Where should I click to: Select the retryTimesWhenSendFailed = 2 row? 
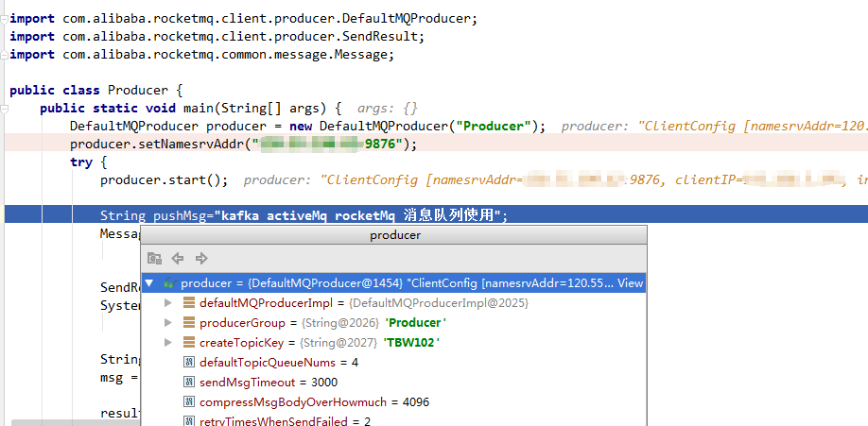click(393, 420)
